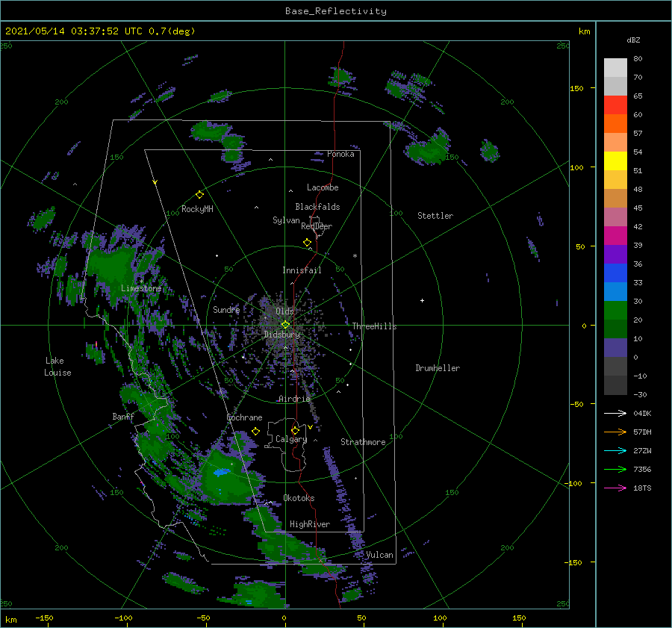
Task: Click the yellow diamond marker above Calgary label
Action: point(295,430)
